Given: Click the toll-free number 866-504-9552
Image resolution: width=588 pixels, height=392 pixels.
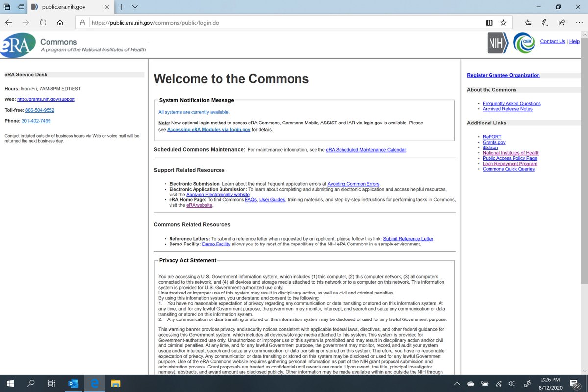Looking at the screenshot, I should (40, 110).
